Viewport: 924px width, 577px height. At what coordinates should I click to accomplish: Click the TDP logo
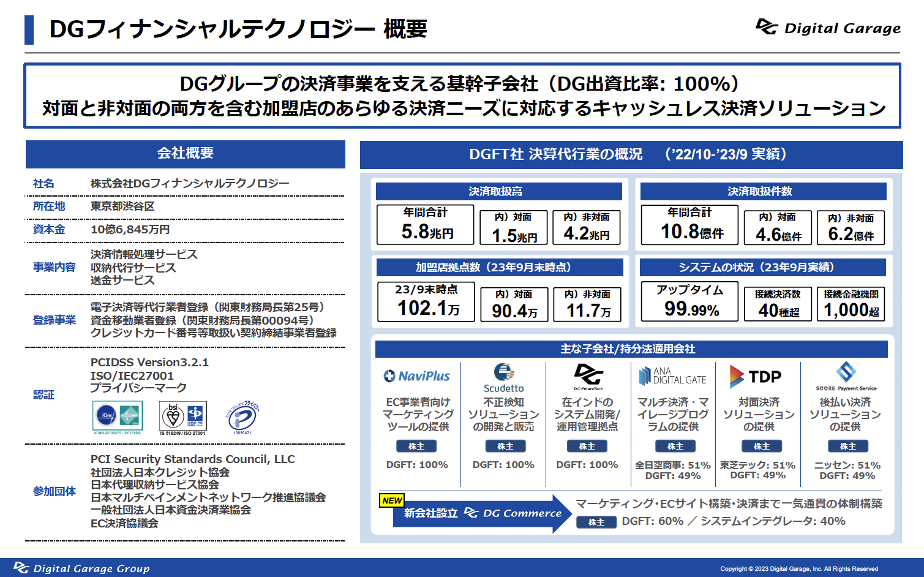pyautogui.click(x=756, y=377)
